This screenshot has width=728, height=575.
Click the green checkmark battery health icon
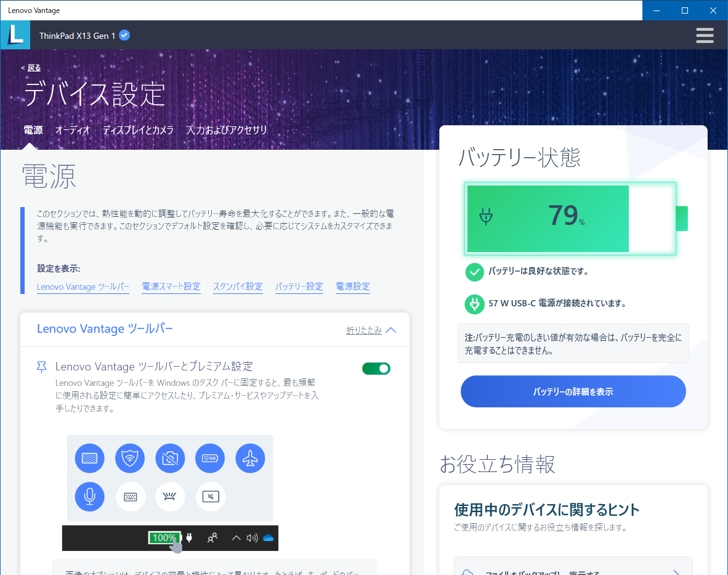pyautogui.click(x=474, y=272)
